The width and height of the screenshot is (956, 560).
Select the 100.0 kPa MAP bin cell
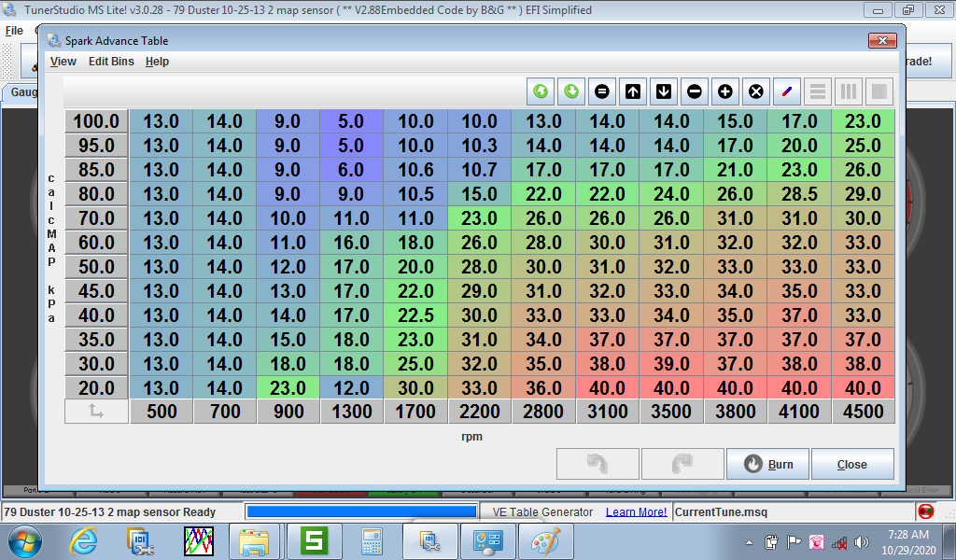click(96, 121)
